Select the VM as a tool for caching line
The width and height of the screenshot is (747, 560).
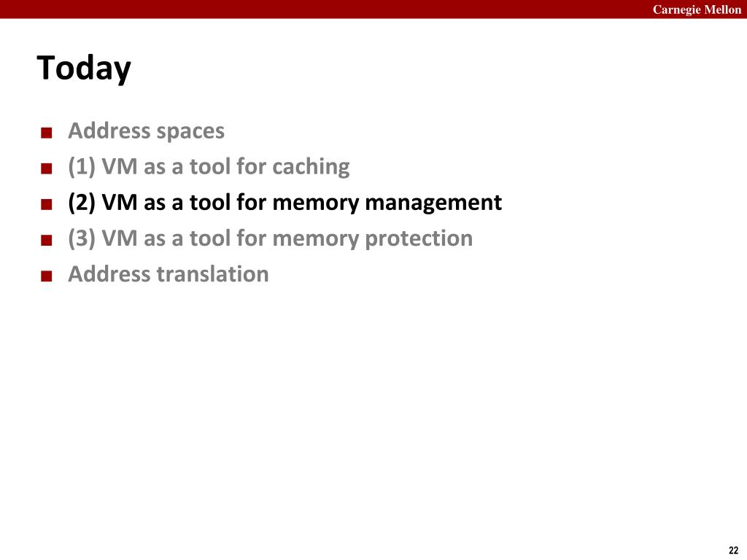pyautogui.click(x=209, y=167)
